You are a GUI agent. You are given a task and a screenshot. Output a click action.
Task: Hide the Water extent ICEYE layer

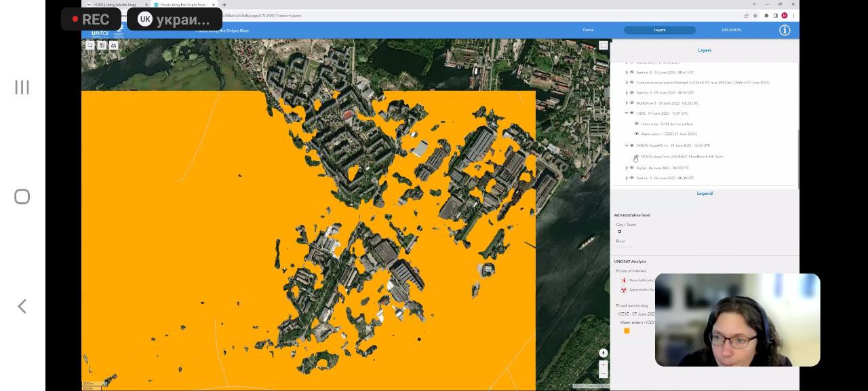coord(636,134)
